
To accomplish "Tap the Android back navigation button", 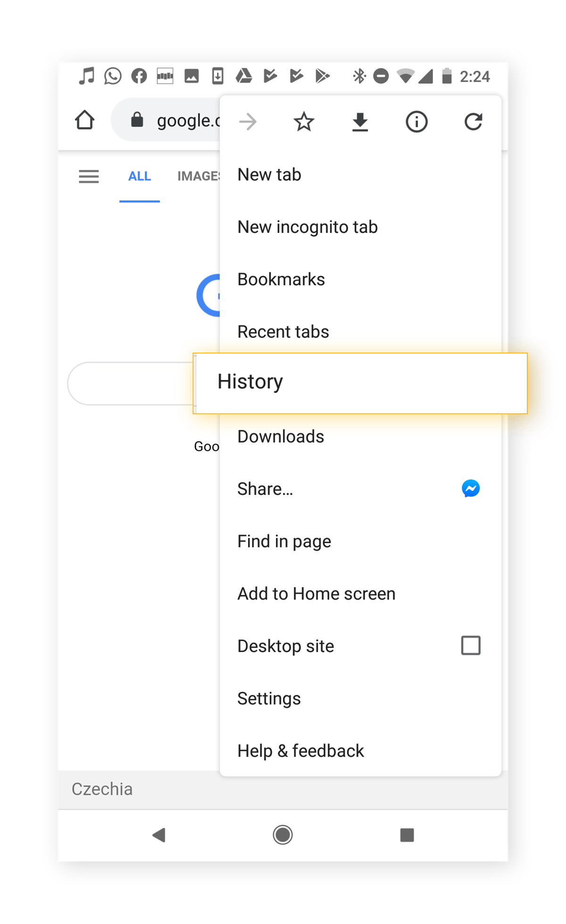I will tap(159, 835).
